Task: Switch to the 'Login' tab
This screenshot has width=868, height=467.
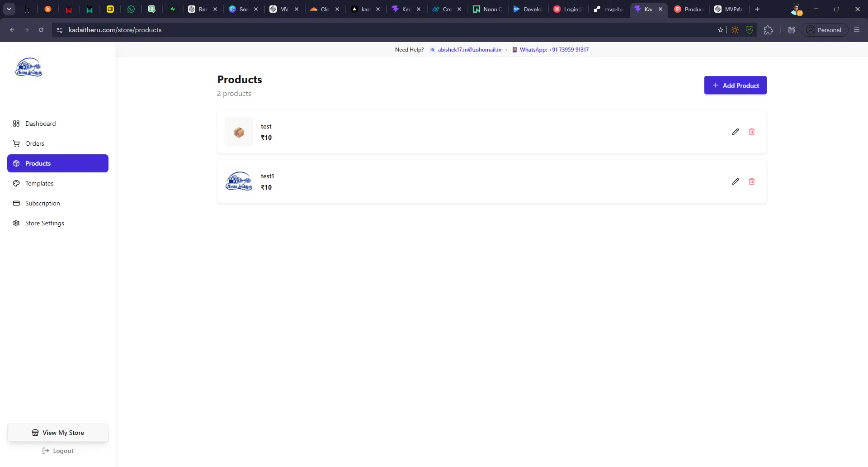Action: pos(569,9)
